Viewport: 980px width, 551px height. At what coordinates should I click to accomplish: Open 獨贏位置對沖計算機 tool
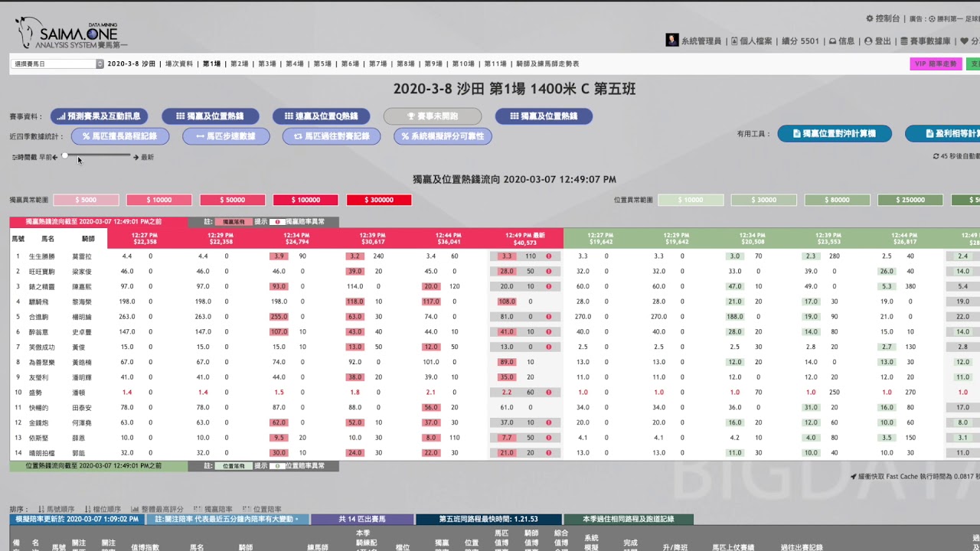pos(836,134)
